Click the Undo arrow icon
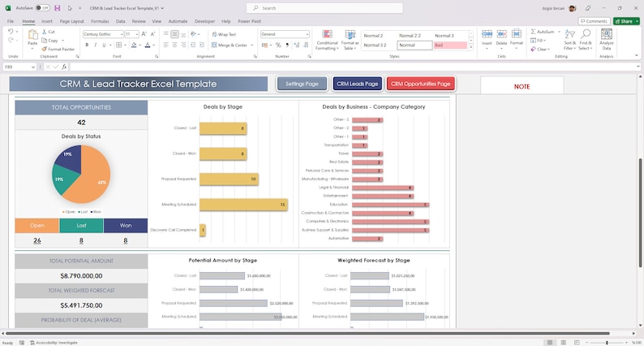Image resolution: width=644 pixels, height=346 pixels. click(x=11, y=31)
